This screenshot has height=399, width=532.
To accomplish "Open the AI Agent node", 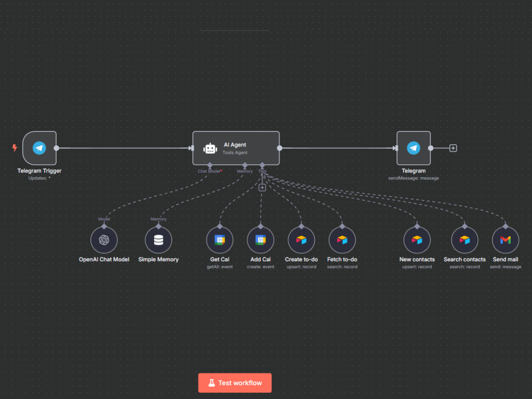I will [236, 148].
